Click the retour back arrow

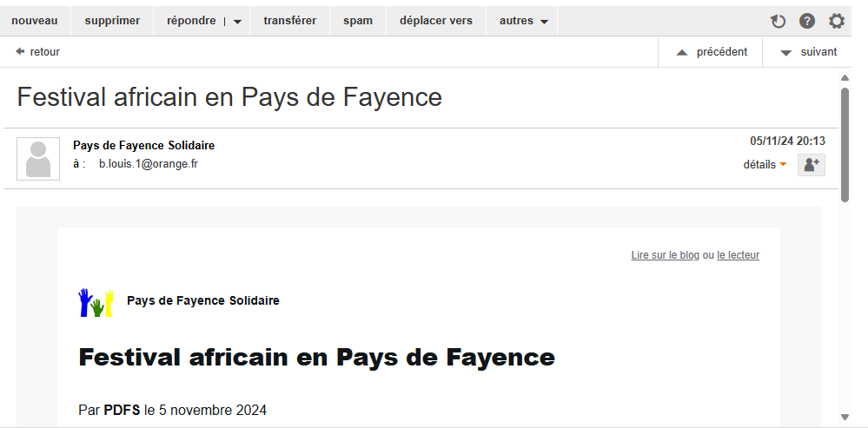[x=37, y=52]
